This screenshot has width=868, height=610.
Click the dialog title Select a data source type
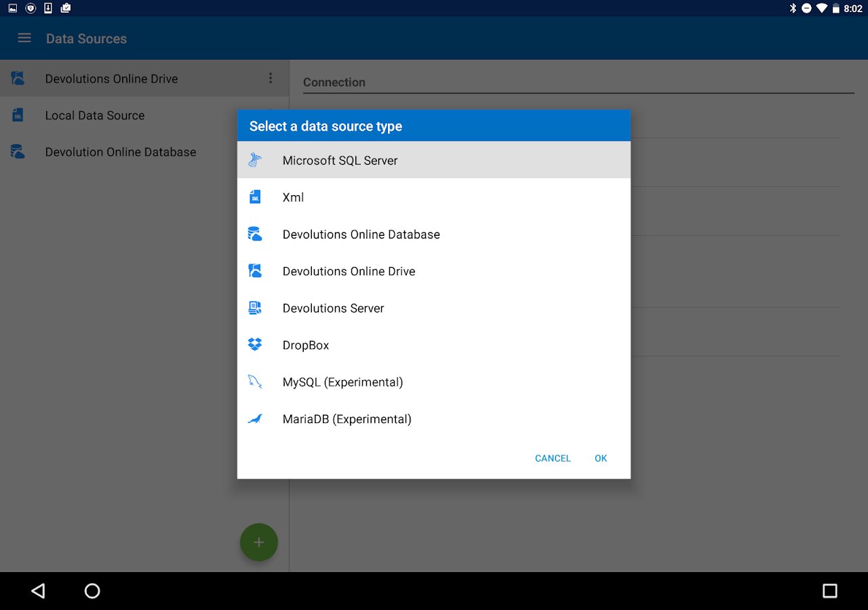tap(325, 126)
